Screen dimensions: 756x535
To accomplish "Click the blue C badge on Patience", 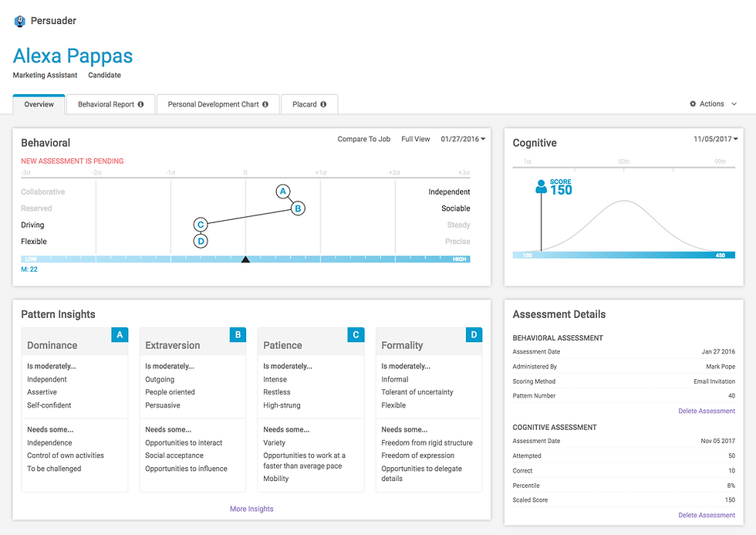I will pyautogui.click(x=356, y=334).
